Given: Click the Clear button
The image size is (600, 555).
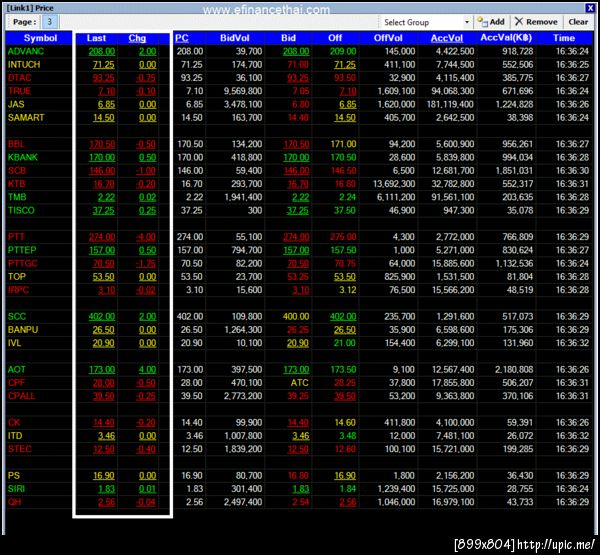Looking at the screenshot, I should click(578, 22).
